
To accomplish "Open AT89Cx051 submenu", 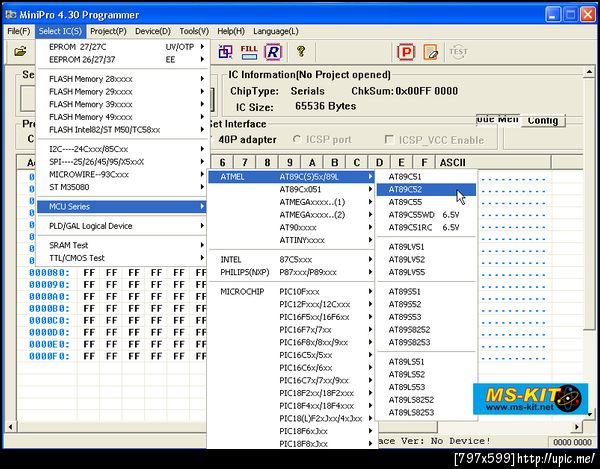I will tap(291, 189).
